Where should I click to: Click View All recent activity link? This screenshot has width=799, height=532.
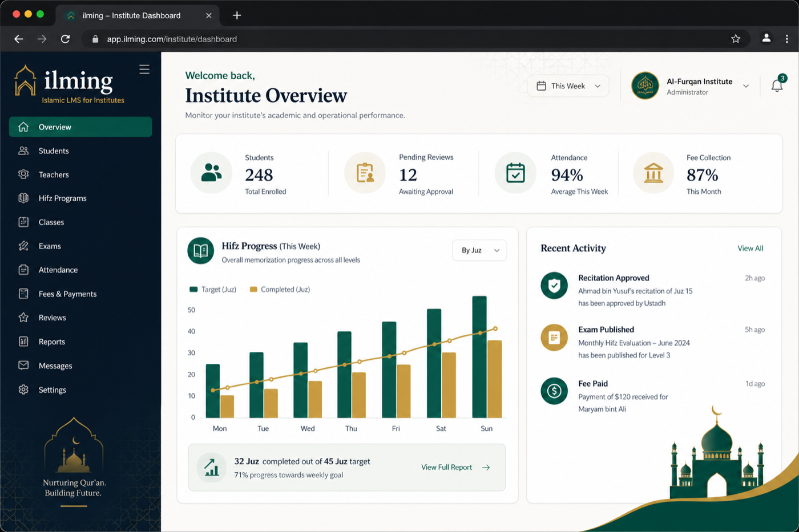coord(750,249)
